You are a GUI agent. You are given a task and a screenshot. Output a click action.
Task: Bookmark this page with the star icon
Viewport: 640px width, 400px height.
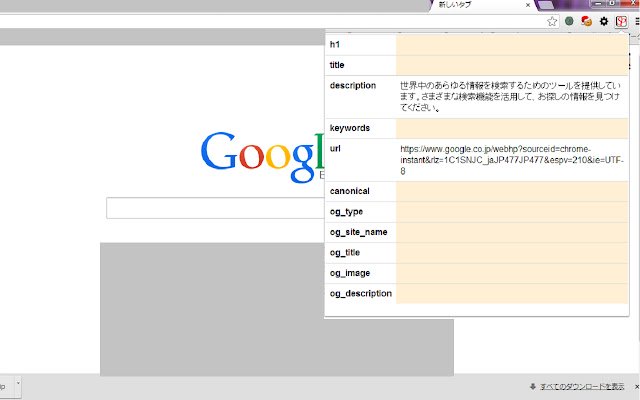(x=552, y=22)
